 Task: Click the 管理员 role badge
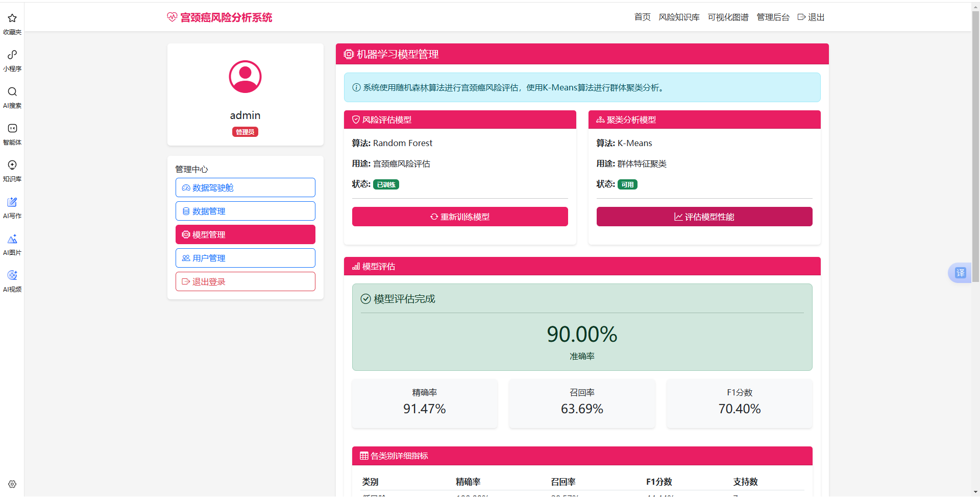pos(245,132)
